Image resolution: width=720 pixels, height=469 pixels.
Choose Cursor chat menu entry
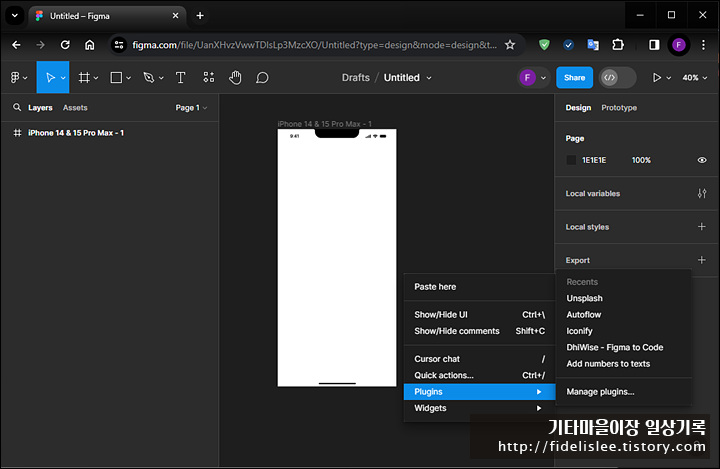(x=479, y=359)
